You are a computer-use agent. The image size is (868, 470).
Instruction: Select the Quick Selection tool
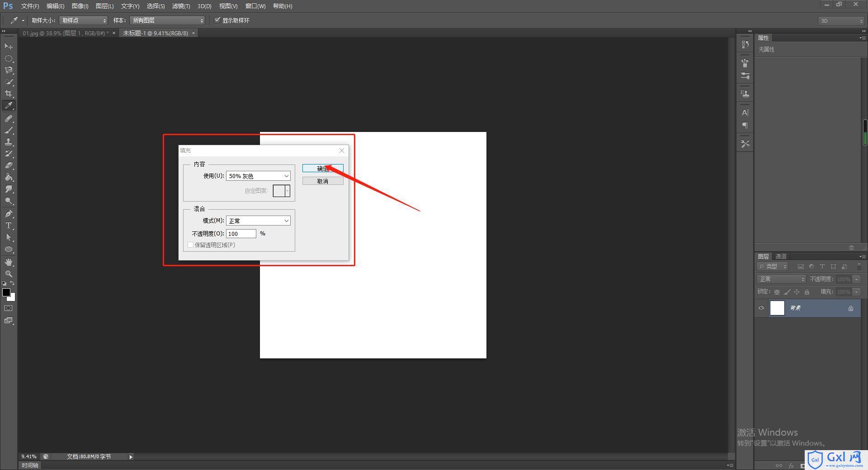[x=9, y=82]
